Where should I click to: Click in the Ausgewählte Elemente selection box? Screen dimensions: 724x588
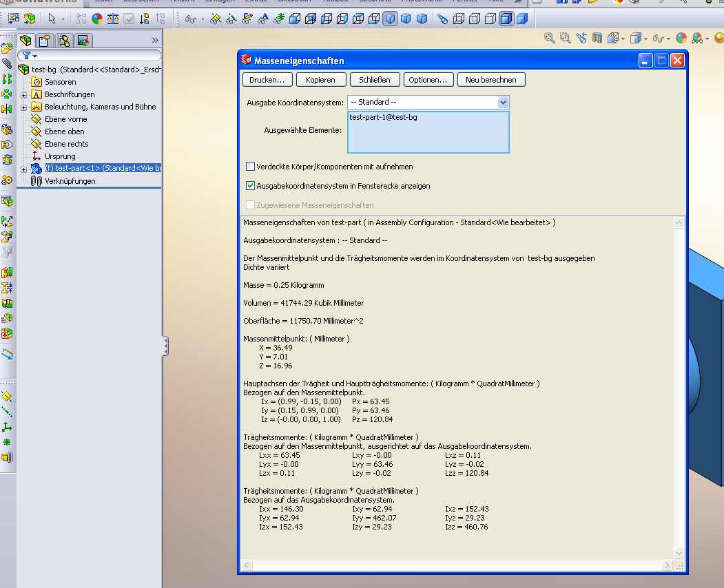tap(428, 135)
